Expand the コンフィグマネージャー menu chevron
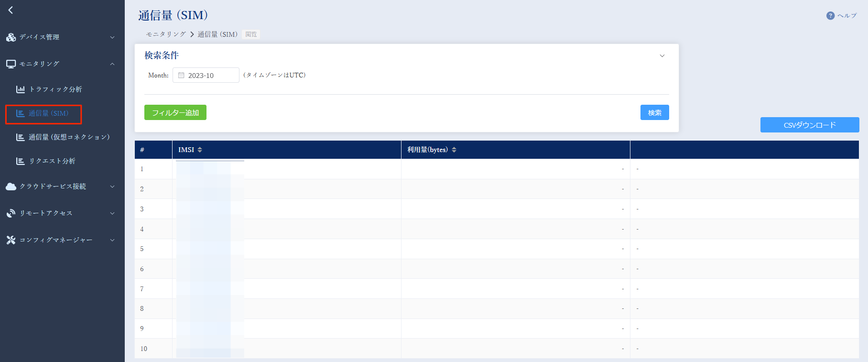868x362 pixels. (x=112, y=240)
